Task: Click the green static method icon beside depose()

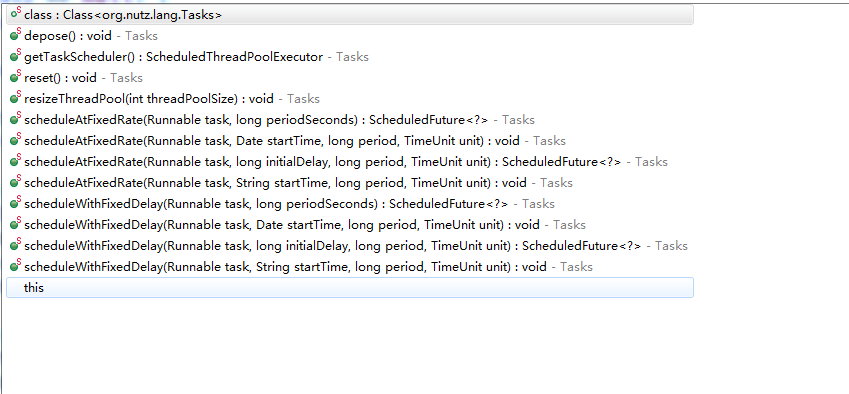Action: tap(16, 35)
